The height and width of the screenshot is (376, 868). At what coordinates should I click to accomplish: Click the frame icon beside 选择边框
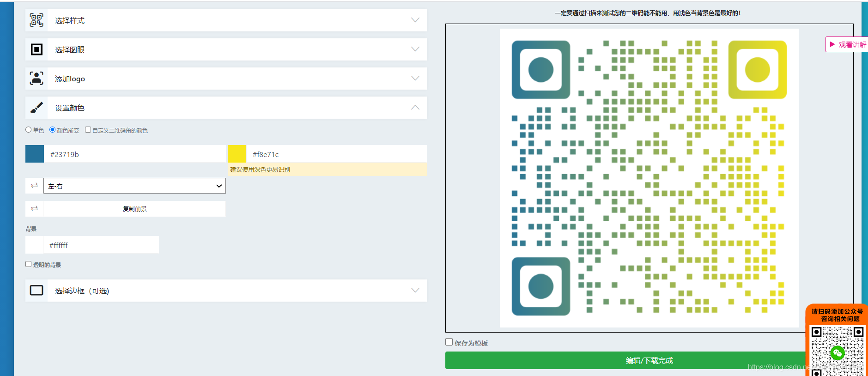click(x=36, y=291)
